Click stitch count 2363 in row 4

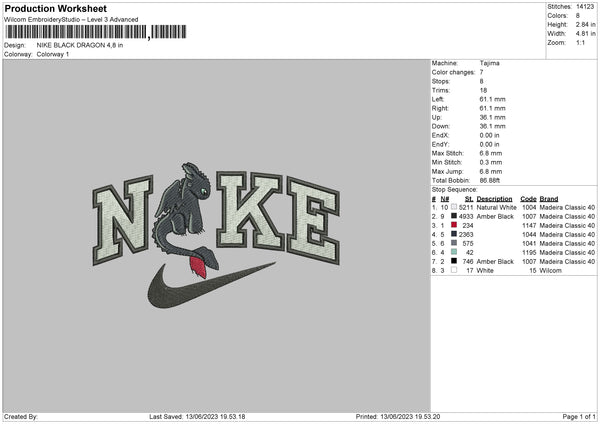click(x=466, y=235)
